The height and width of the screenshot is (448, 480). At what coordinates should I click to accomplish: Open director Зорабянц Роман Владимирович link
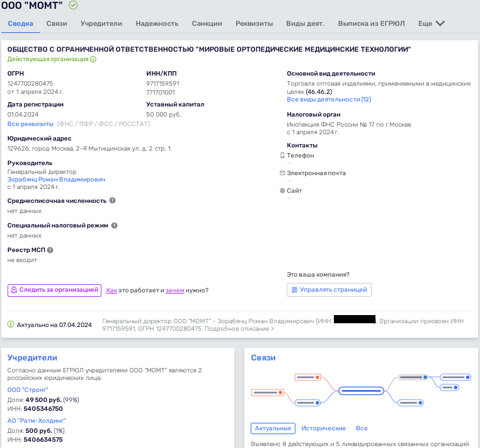click(x=56, y=180)
